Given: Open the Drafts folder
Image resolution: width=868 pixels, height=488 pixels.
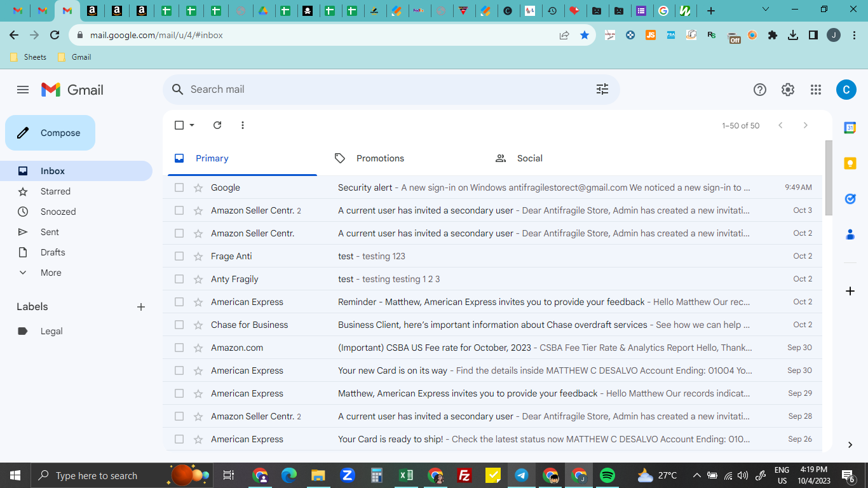Looking at the screenshot, I should click(76, 252).
